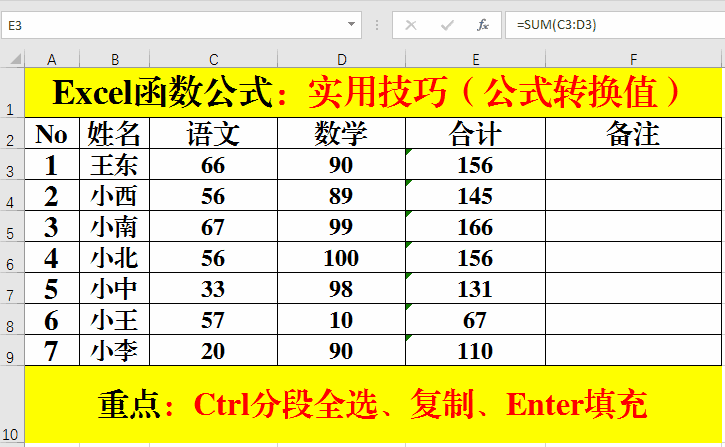Screen dimensions: 725x447
Task: Click 数学 score 89 for 小西
Action: point(341,195)
